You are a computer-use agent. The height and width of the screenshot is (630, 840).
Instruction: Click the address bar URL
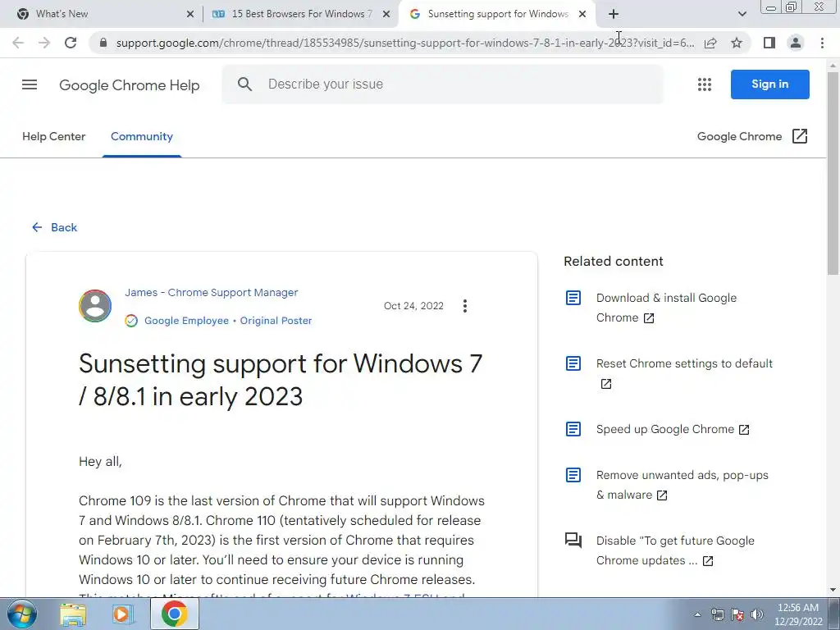tap(405, 43)
